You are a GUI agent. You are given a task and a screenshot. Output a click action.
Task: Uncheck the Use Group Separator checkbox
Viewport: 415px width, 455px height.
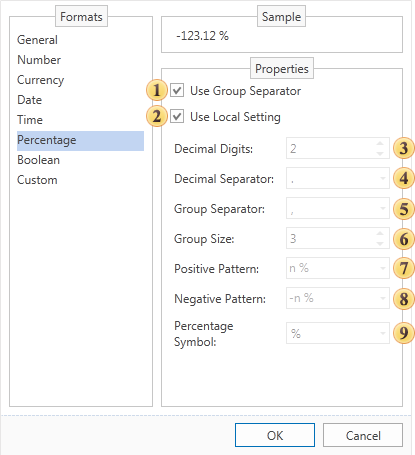click(177, 90)
